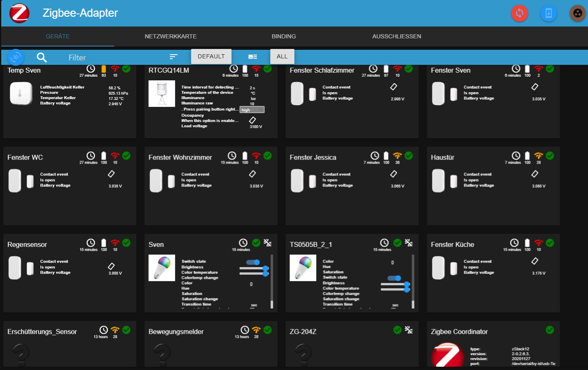Screen dimensions: 588x370
Task: Click the orange battery icon on Temp Sven
Action: pos(104,69)
